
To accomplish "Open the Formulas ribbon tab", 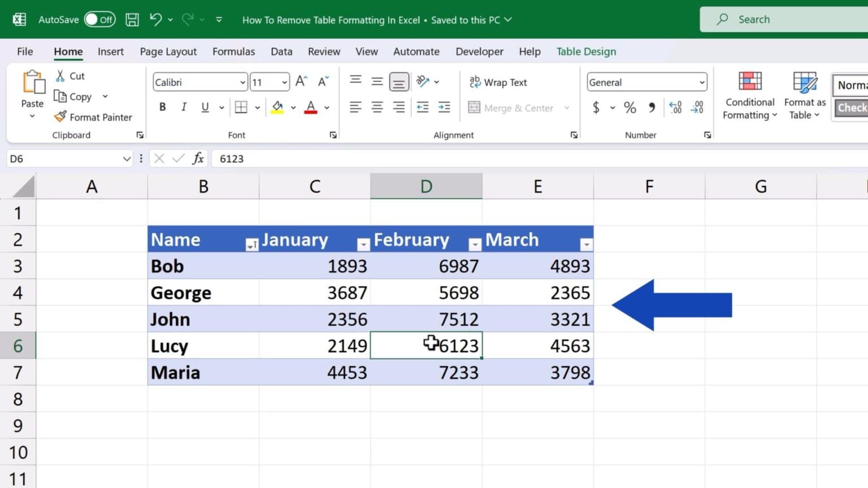I will [x=233, y=51].
